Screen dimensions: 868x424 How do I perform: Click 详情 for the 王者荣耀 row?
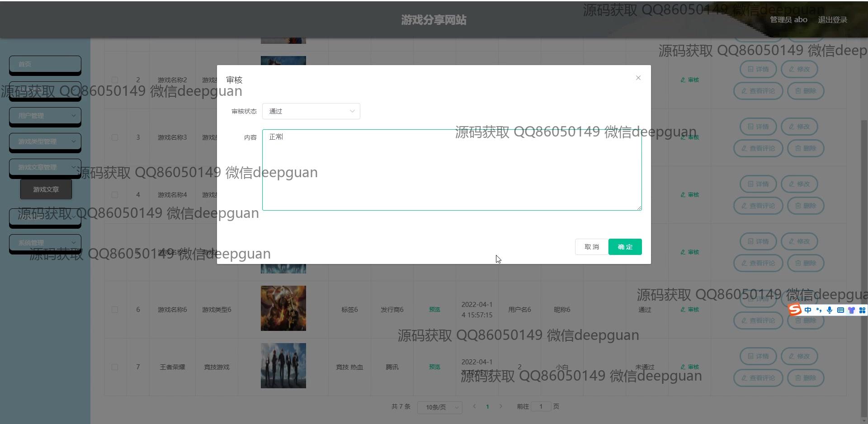(758, 356)
